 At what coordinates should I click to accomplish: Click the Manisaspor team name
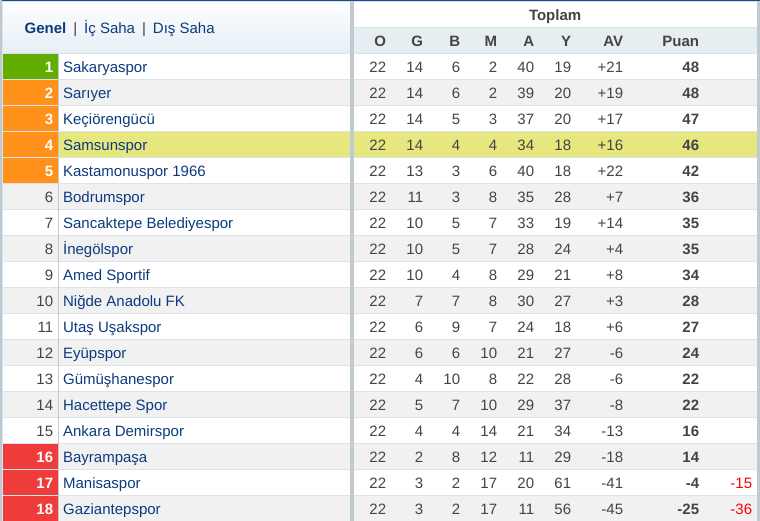pyautogui.click(x=101, y=483)
